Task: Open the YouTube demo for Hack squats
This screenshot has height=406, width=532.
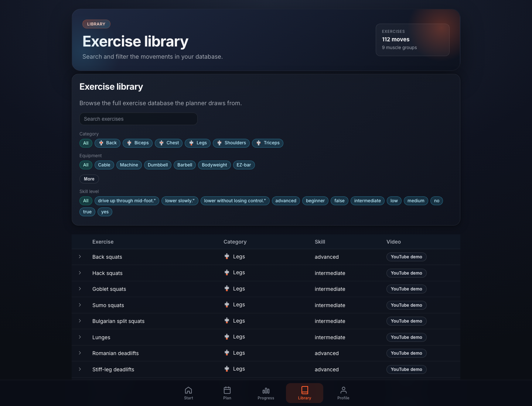Action: [406, 273]
